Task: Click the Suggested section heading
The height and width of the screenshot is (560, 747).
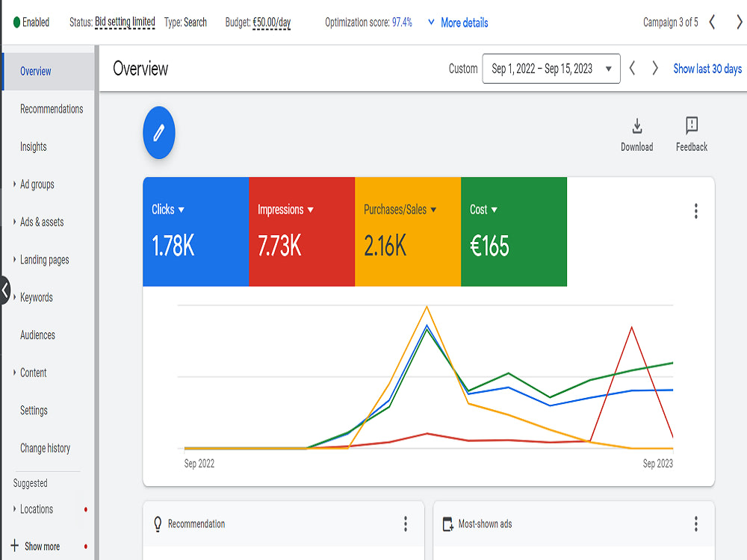Action: coord(30,483)
